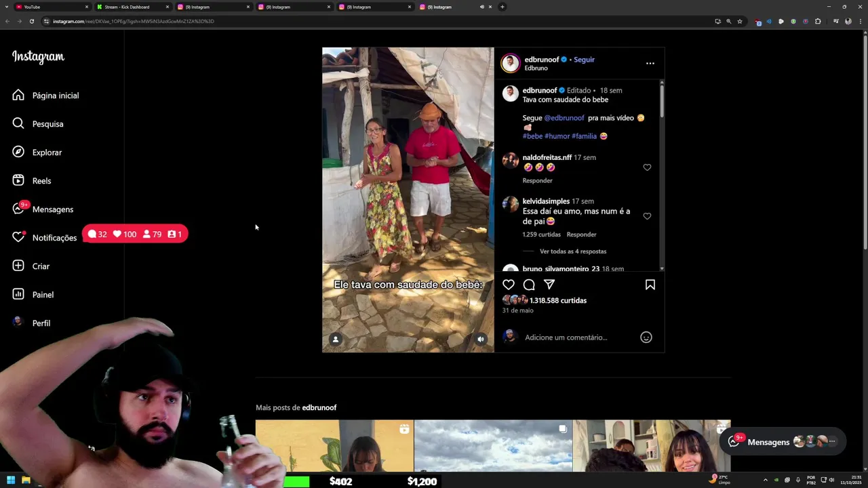Focus the Adicione um comentário field
The height and width of the screenshot is (488, 868).
point(566,338)
